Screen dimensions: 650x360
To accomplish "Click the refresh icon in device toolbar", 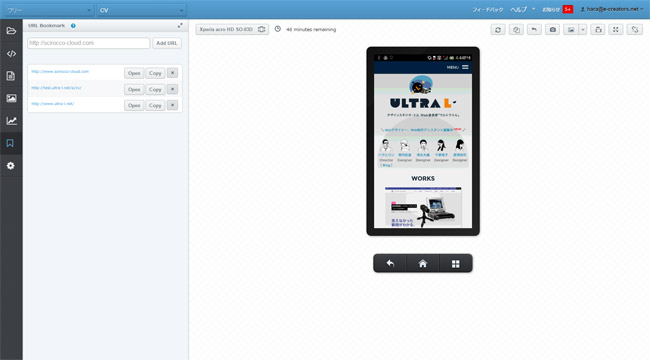I will 498,29.
